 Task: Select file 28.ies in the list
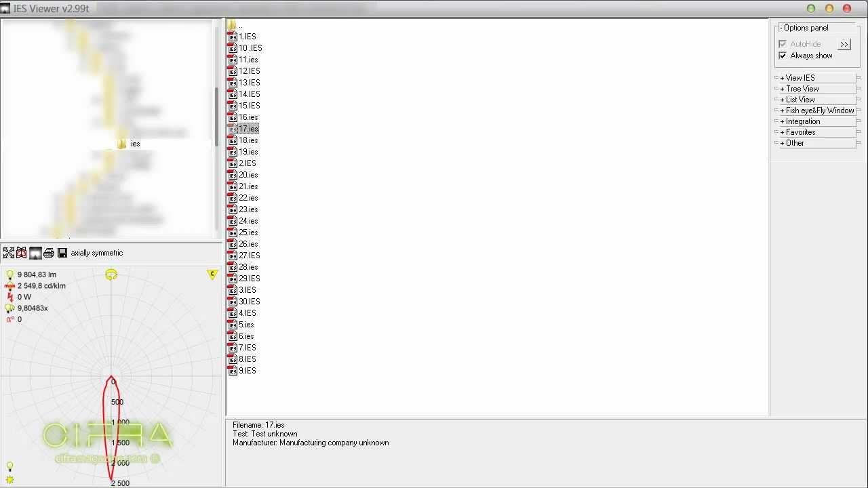tap(243, 267)
